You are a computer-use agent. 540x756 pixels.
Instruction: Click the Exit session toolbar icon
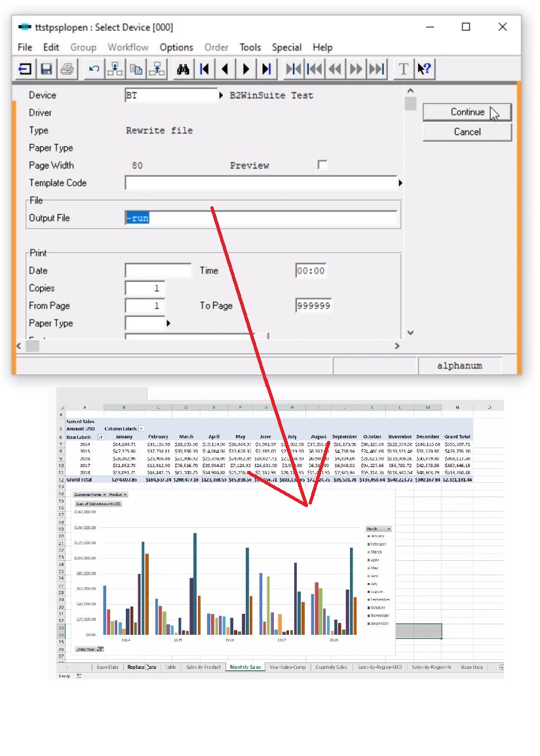click(x=25, y=69)
